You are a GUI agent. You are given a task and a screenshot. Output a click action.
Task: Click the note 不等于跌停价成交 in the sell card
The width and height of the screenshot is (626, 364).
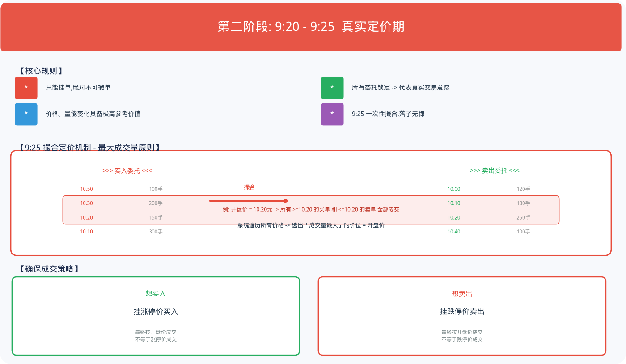point(462,339)
